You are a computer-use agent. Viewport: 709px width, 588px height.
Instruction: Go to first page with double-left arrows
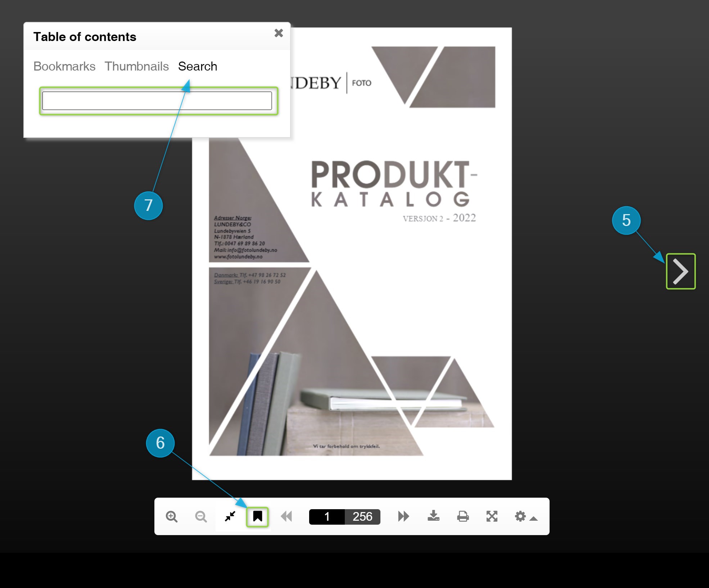coord(286,516)
